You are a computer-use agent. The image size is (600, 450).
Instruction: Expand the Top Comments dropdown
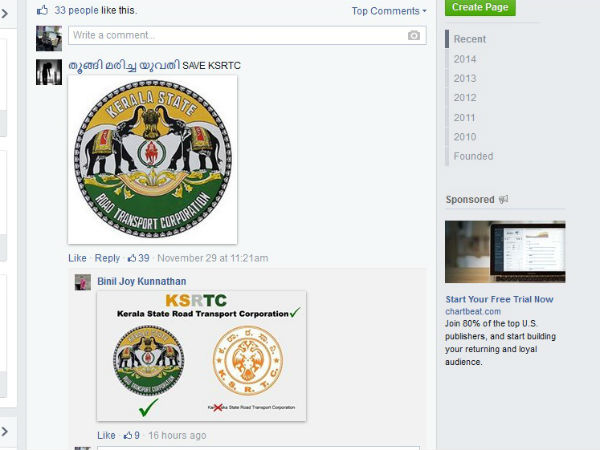click(389, 11)
